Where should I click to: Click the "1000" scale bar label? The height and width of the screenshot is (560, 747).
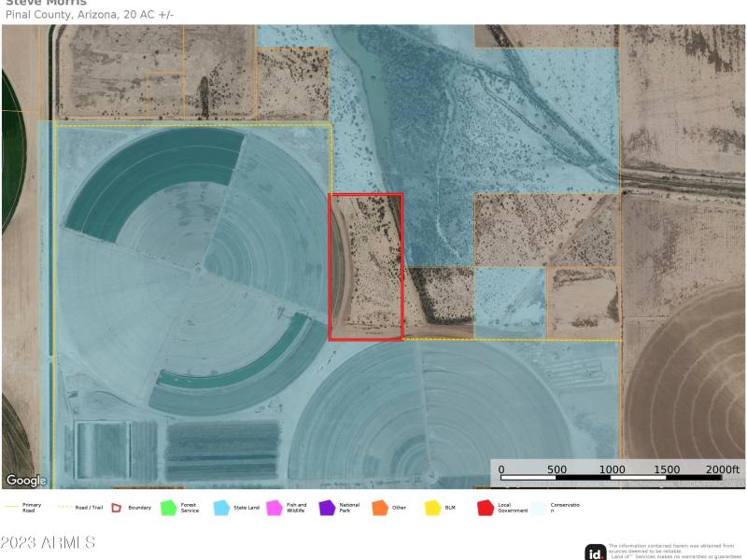coord(612,469)
